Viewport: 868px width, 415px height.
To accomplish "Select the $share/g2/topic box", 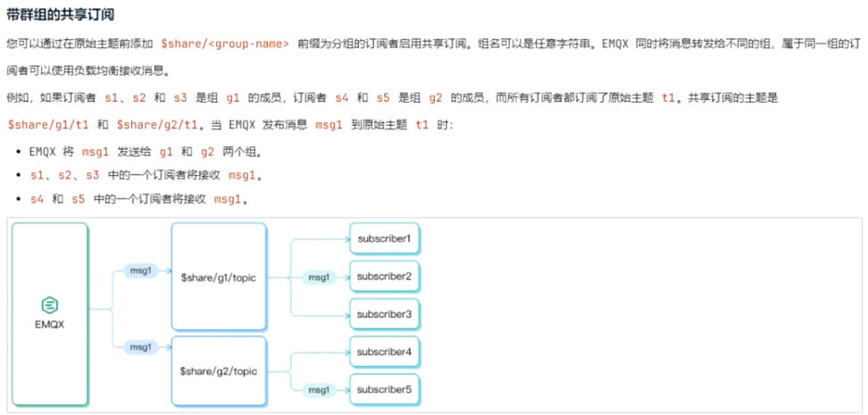I will [219, 370].
